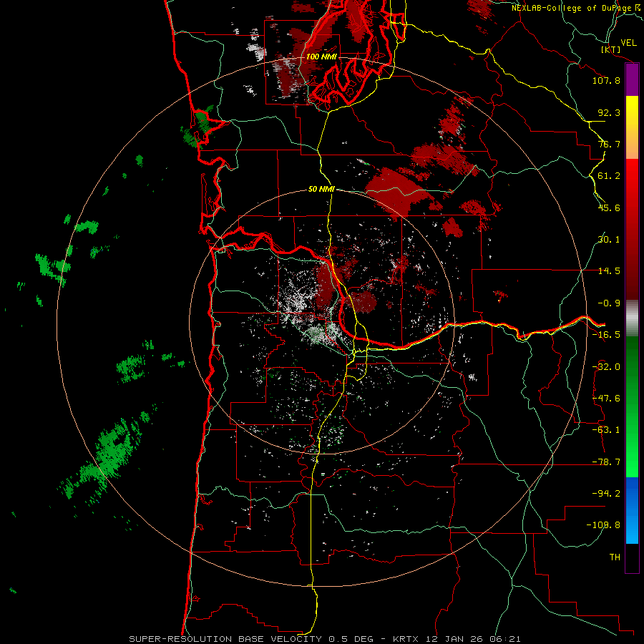Click the 45.6 velocity legend value
644x644 pixels.
tap(609, 208)
